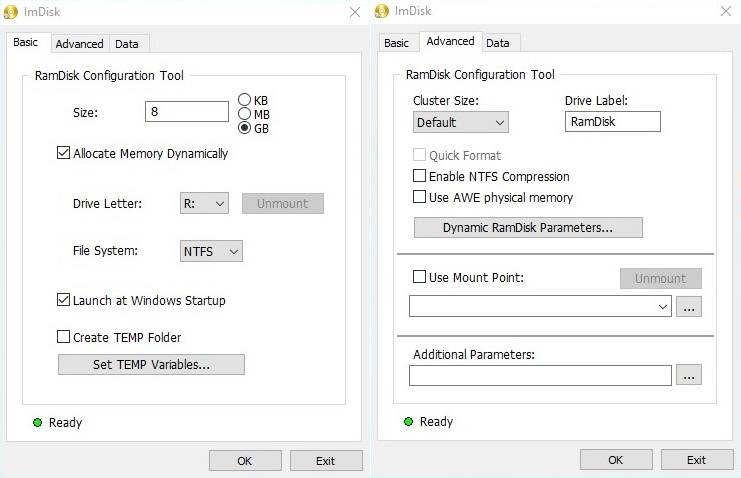The image size is (741, 478).
Task: Click the ImDisk icon in left window title bar
Action: pyautogui.click(x=10, y=12)
